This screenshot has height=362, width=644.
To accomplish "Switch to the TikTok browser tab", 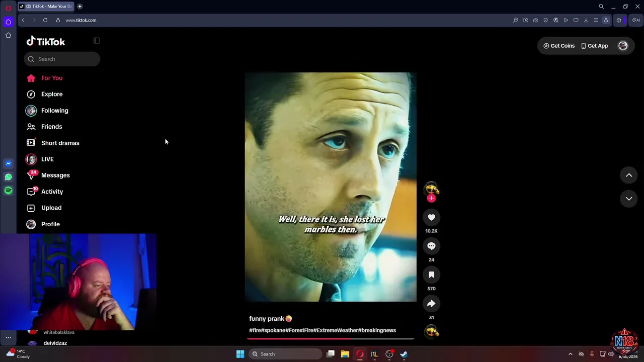I will [x=46, y=7].
